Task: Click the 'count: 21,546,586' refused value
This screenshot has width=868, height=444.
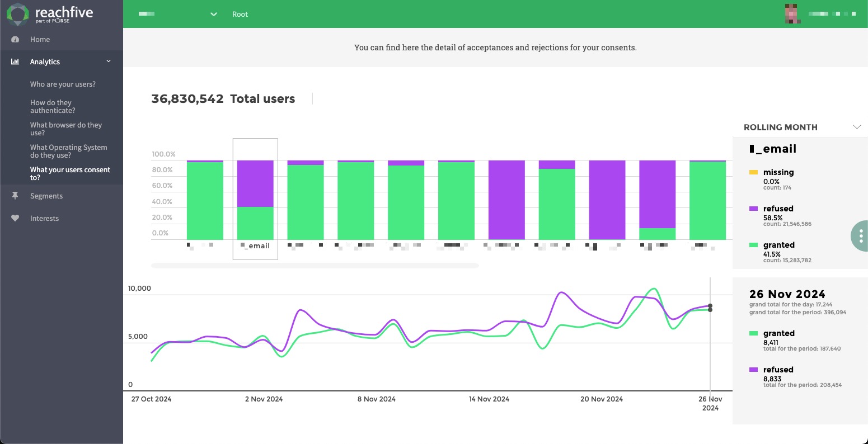Action: [787, 224]
